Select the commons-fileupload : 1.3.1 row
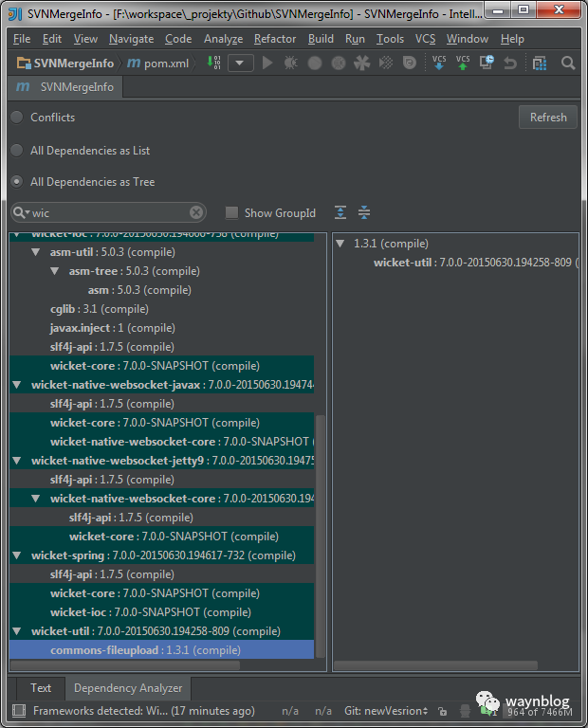This screenshot has width=588, height=728. [161, 650]
